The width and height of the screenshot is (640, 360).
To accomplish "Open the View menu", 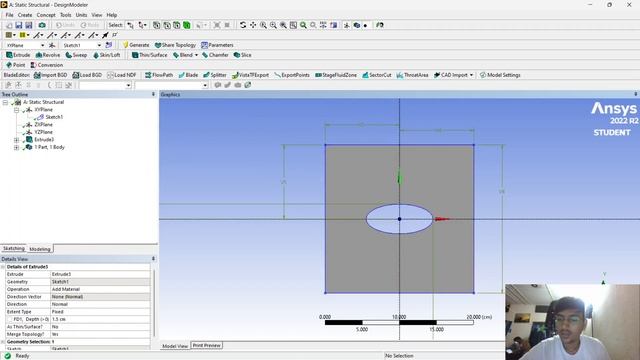I will 97,15.
